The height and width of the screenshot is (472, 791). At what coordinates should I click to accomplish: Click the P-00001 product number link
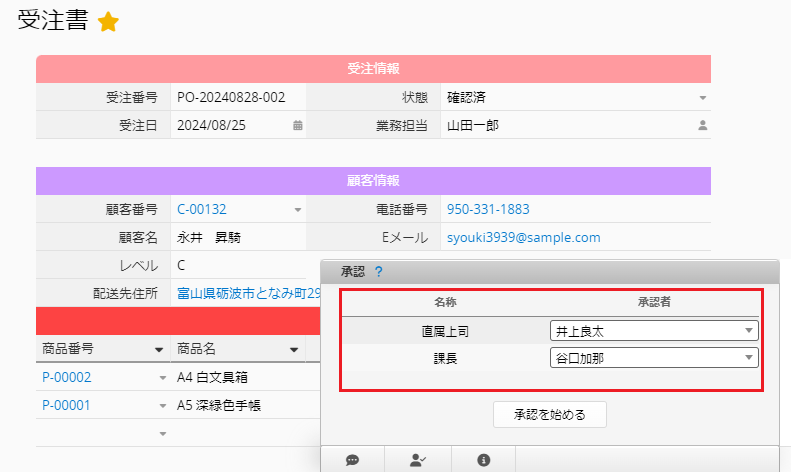(67, 406)
